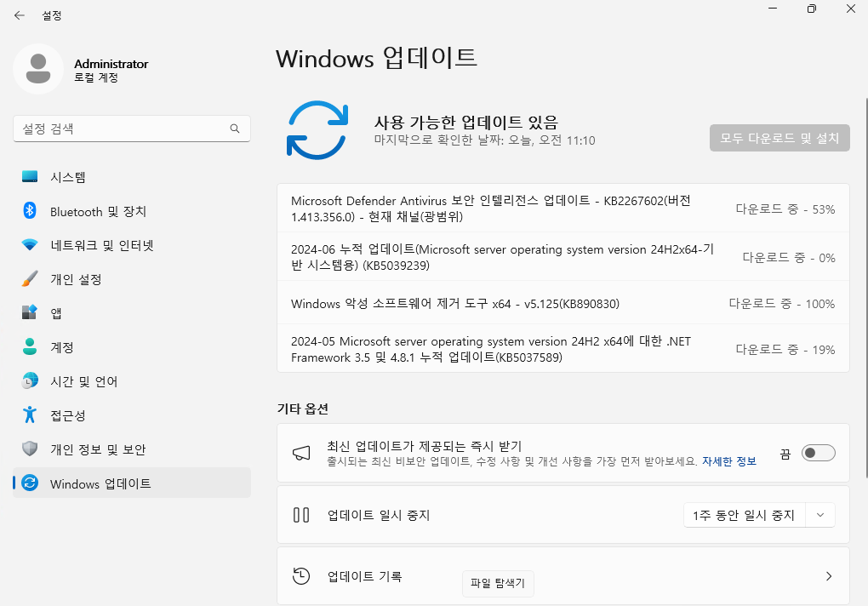Open the 시스템 settings category
Screen dimensions: 868x606
pyautogui.click(x=132, y=176)
